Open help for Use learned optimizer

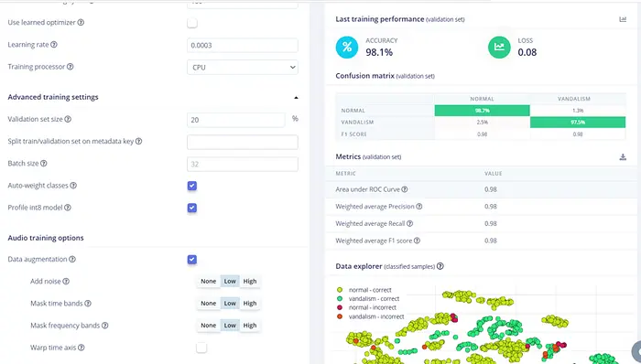click(81, 23)
